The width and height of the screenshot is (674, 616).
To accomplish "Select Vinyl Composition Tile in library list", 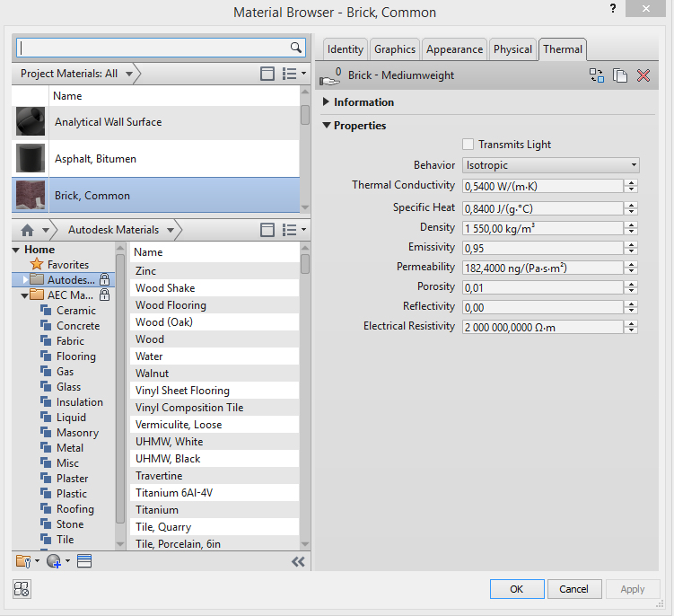I will (x=214, y=408).
